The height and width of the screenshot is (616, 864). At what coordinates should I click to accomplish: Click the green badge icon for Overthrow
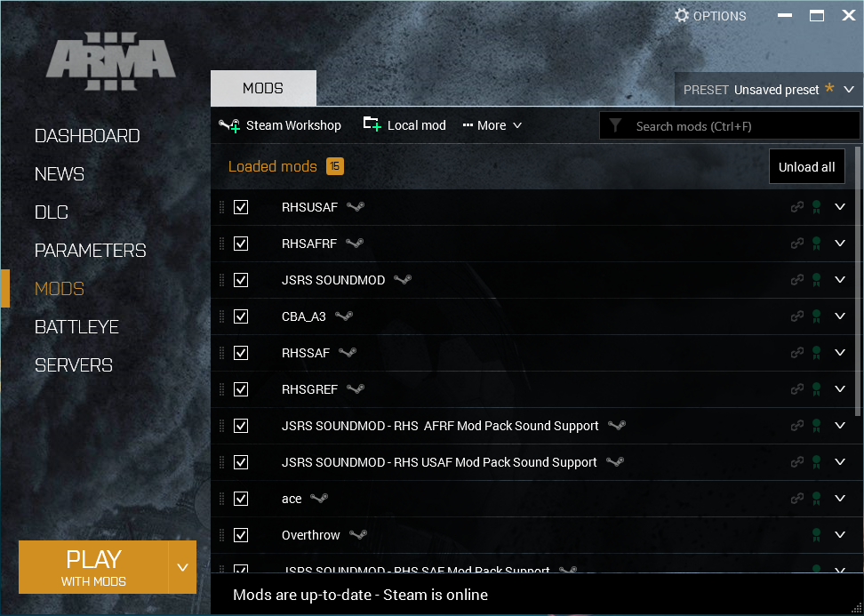816,535
